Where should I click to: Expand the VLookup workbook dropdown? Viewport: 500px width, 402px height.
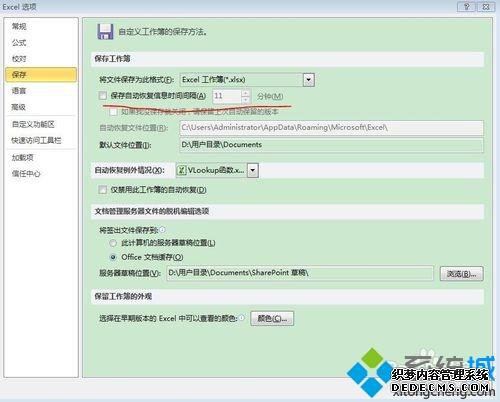pos(253,170)
